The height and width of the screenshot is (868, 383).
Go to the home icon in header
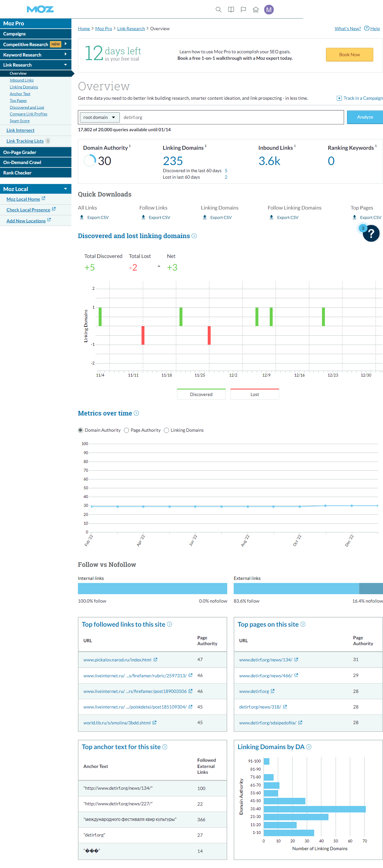click(x=256, y=9)
